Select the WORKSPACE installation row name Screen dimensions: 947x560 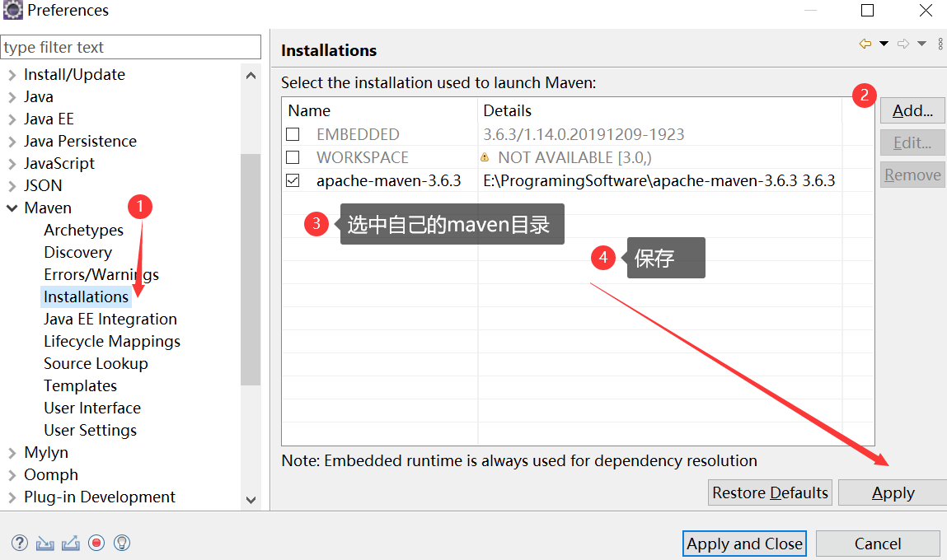363,157
